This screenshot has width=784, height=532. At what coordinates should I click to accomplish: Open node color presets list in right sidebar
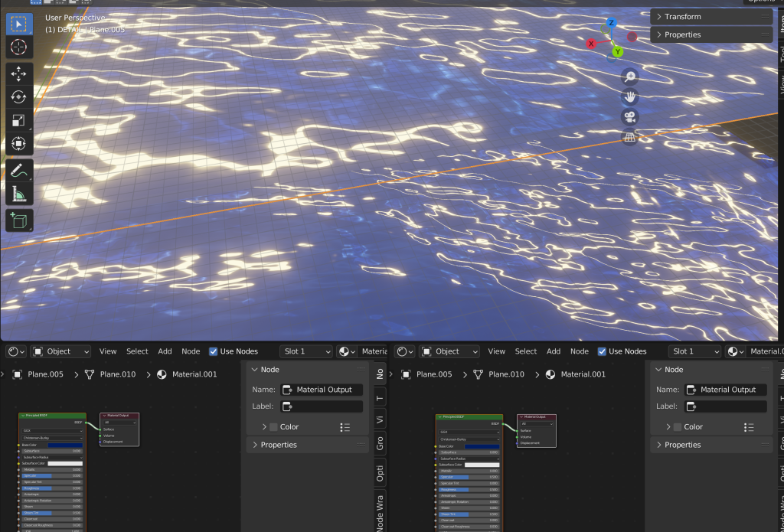click(749, 427)
